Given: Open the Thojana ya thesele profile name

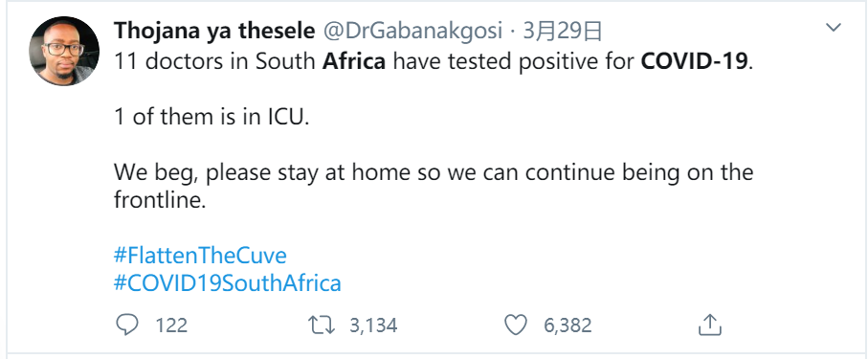Looking at the screenshot, I should (x=214, y=32).
